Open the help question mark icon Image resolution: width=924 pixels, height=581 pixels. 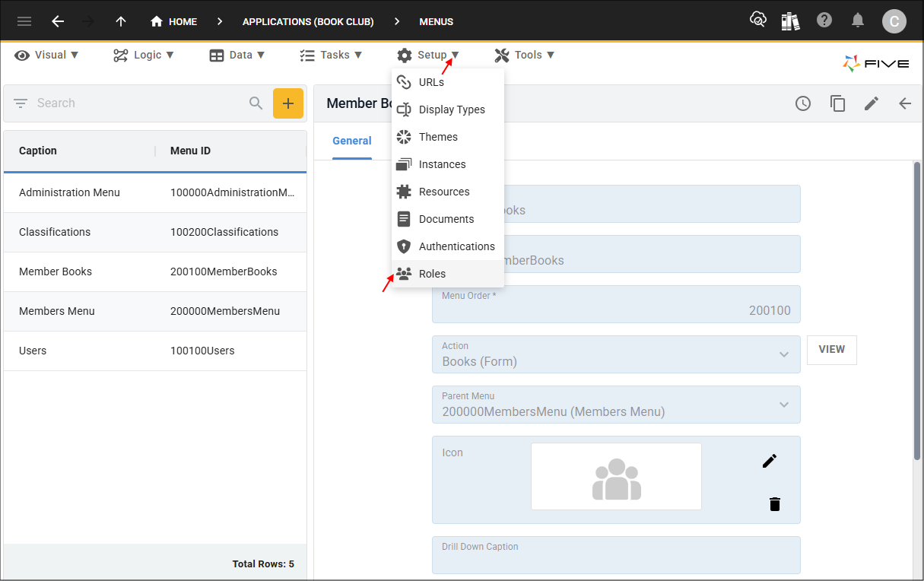click(x=824, y=21)
